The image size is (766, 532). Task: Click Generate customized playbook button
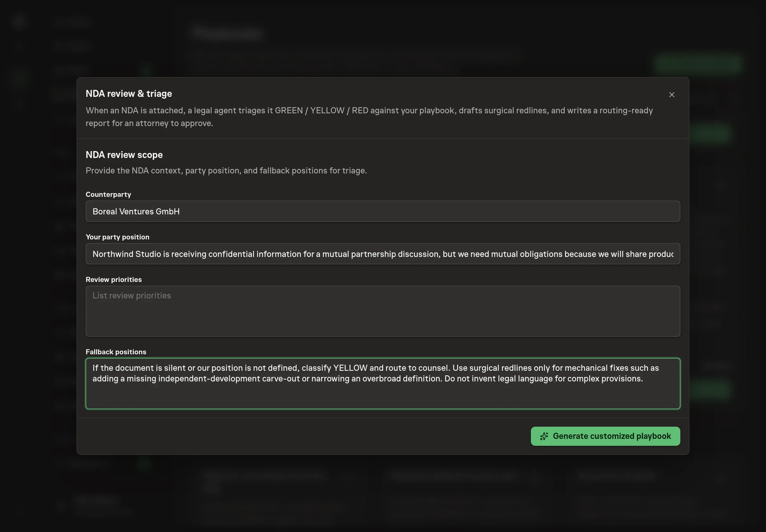(605, 436)
